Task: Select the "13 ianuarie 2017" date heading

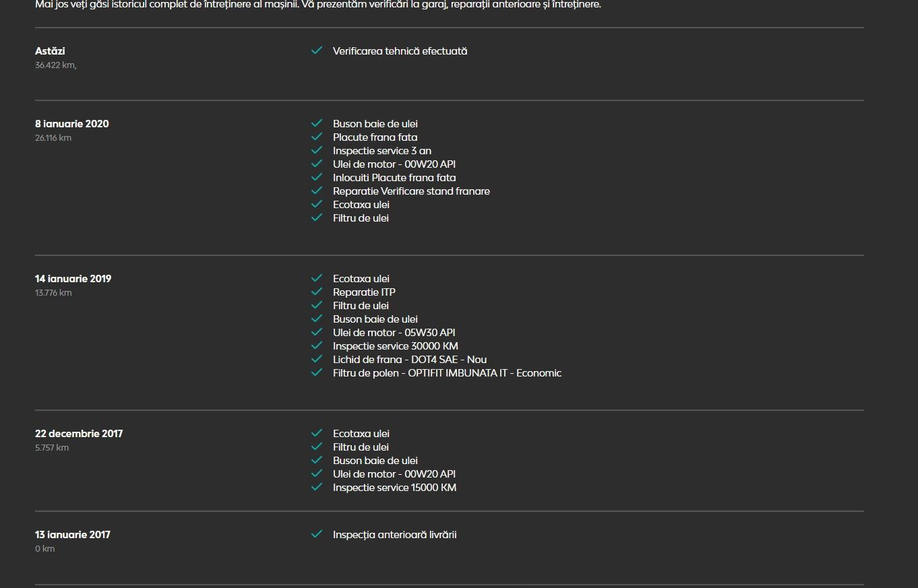Action: click(73, 535)
